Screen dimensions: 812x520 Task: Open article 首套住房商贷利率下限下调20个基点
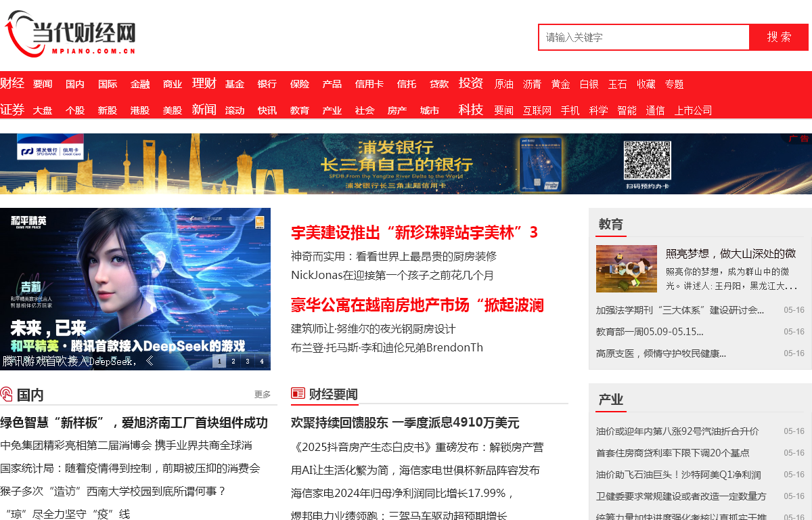(x=673, y=452)
